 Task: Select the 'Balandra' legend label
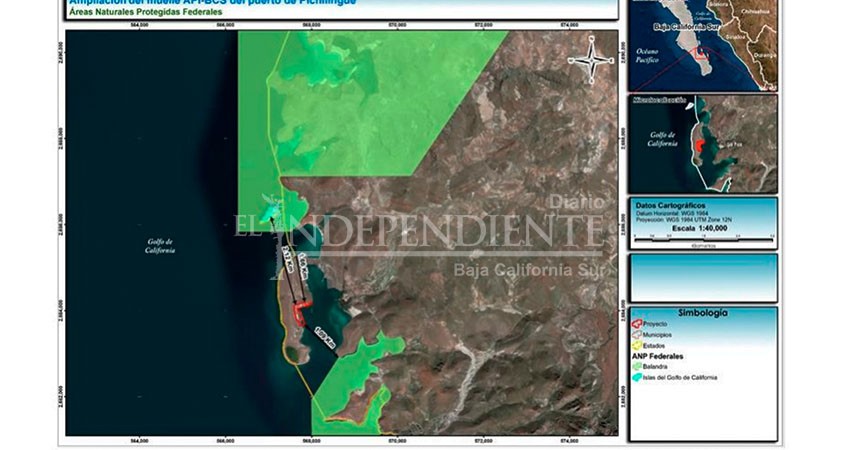tap(655, 367)
